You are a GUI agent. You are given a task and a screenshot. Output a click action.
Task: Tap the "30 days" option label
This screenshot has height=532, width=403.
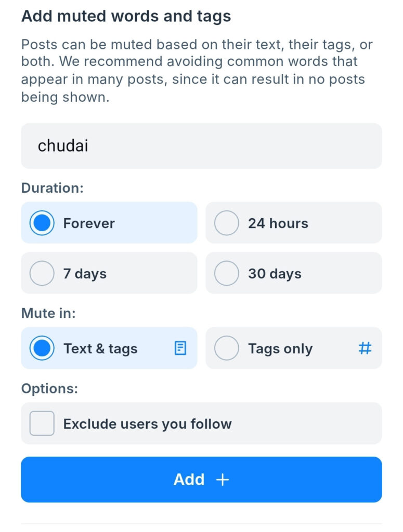point(275,274)
